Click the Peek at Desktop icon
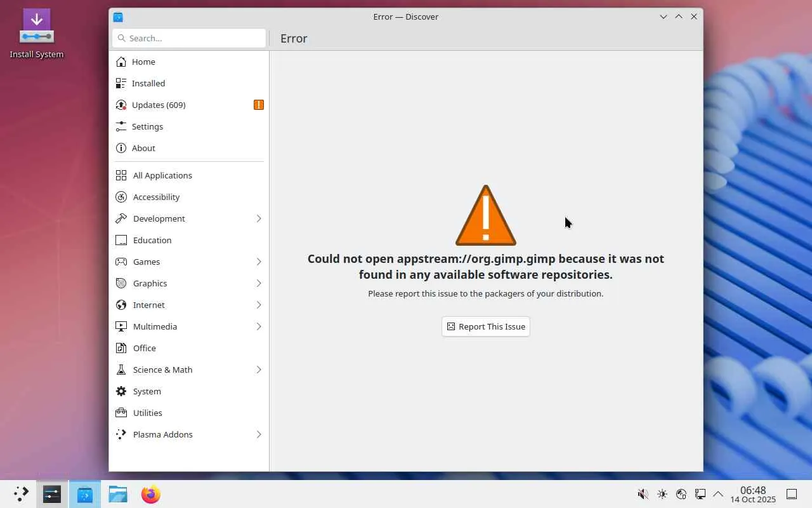 click(792, 494)
